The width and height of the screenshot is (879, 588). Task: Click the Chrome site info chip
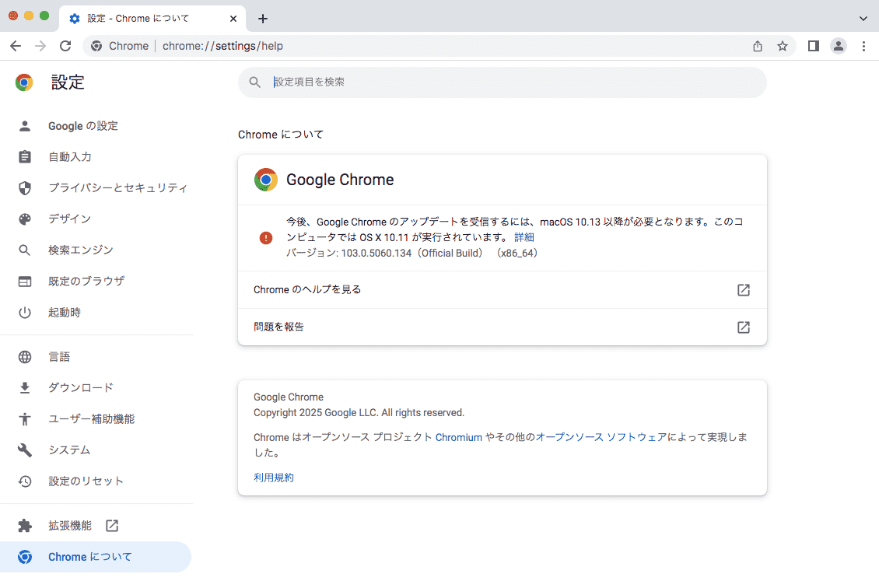pos(120,46)
